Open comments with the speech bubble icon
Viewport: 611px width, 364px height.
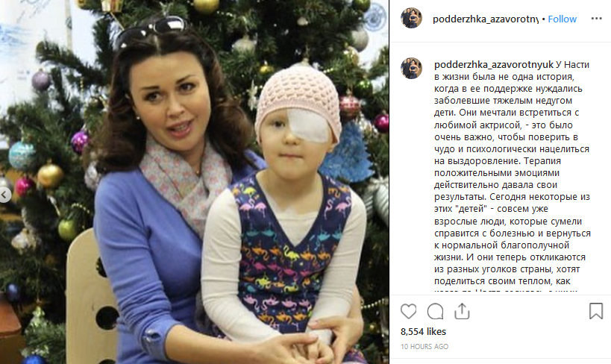click(x=435, y=311)
